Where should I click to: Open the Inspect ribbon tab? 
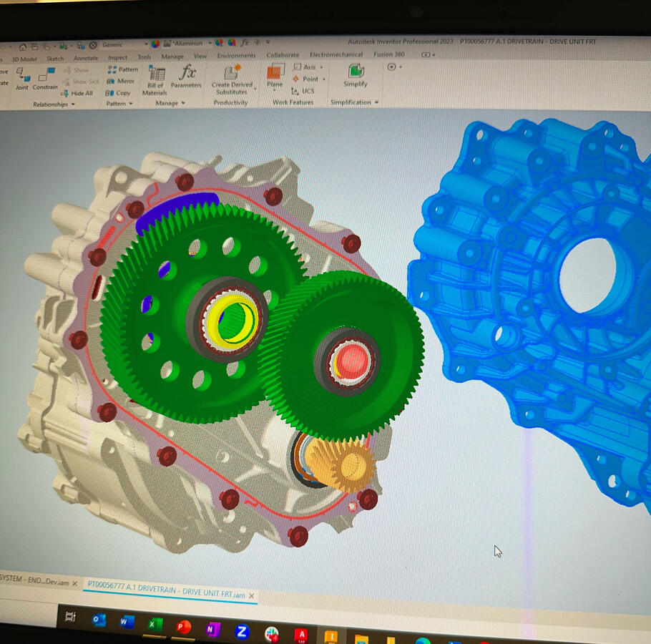[x=117, y=57]
